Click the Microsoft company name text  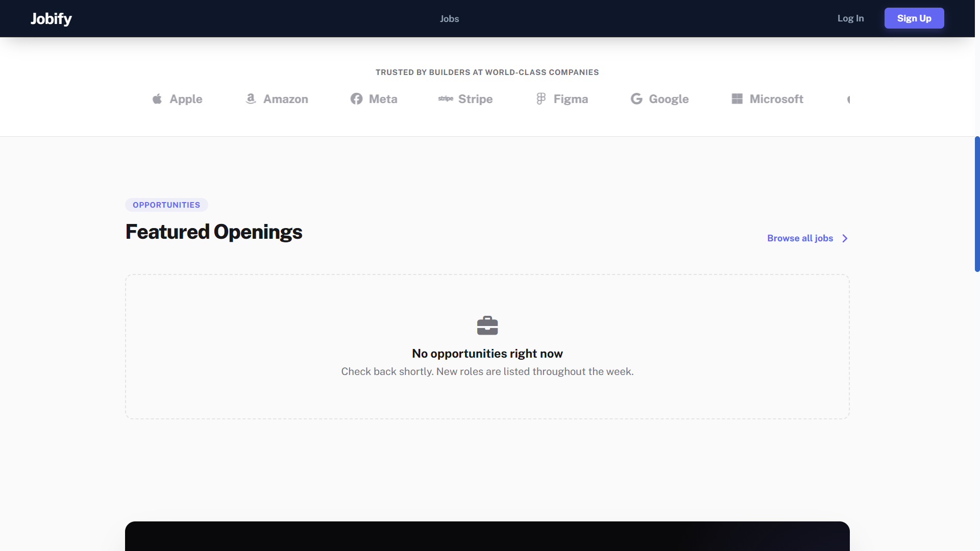point(776,99)
